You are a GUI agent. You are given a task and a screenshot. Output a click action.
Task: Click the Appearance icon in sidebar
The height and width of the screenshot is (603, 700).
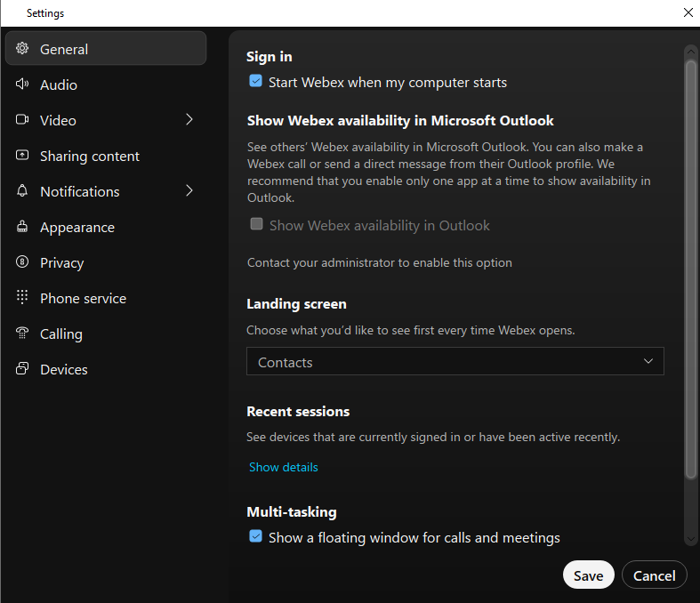[x=22, y=227]
